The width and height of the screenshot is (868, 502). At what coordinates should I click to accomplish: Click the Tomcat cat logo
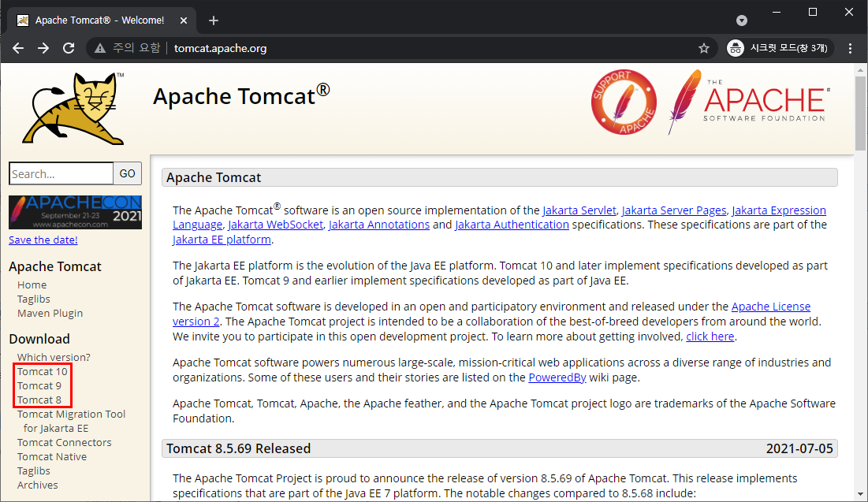74,109
